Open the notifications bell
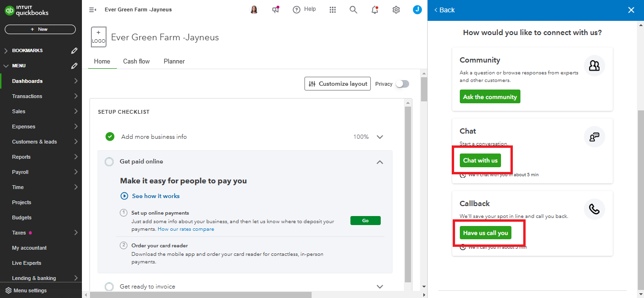 tap(375, 9)
